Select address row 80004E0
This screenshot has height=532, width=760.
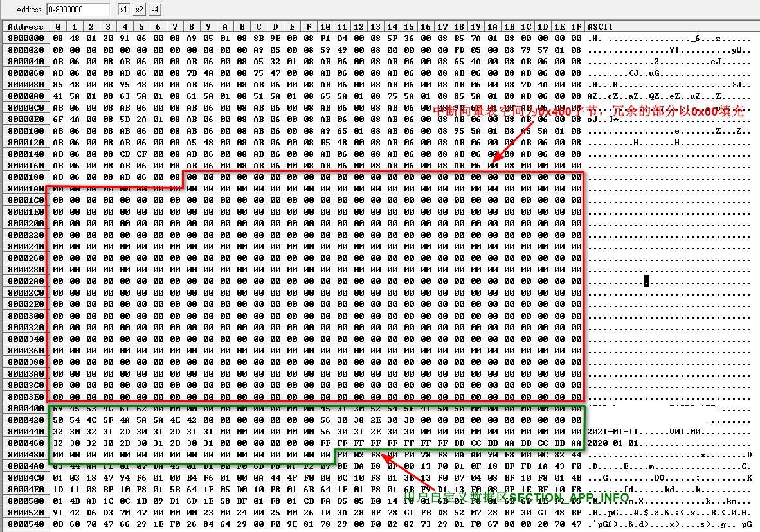pyautogui.click(x=26, y=490)
